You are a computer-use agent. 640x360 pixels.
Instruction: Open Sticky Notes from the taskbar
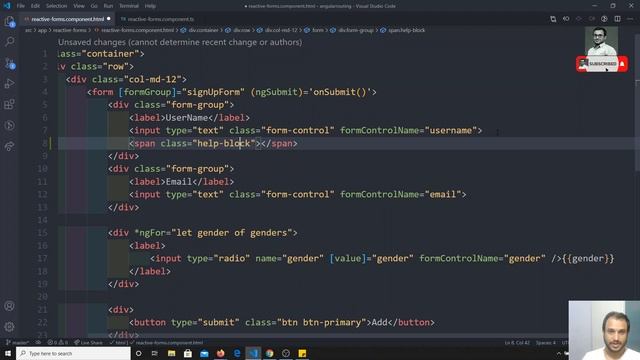pyautogui.click(x=302, y=353)
